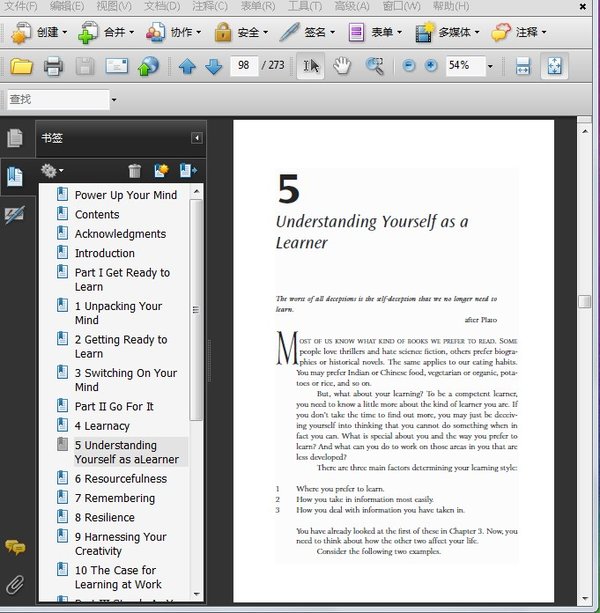Click the Open file folder icon
This screenshot has width=600, height=613.
(21, 67)
